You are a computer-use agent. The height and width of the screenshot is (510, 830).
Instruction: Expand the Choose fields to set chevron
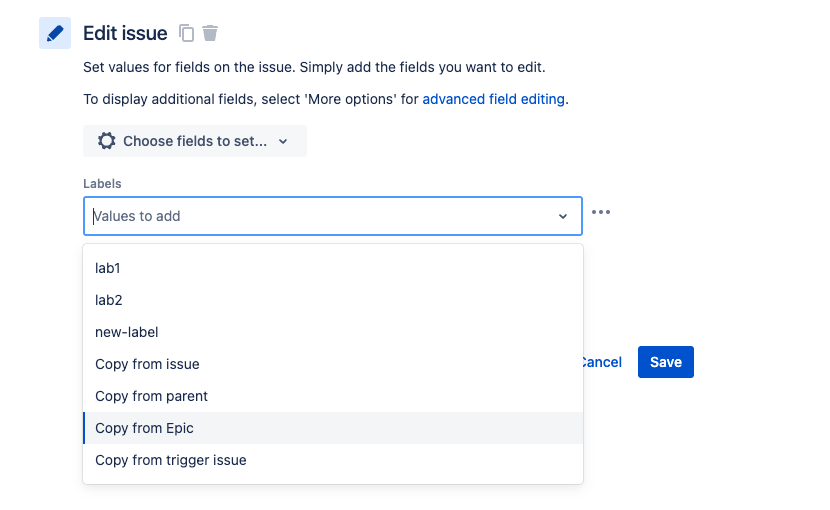283,142
